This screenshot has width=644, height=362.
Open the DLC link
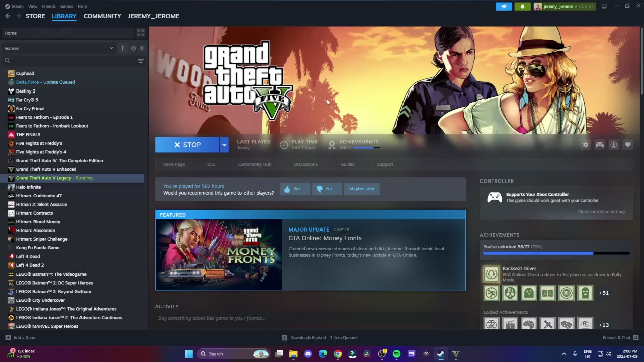click(x=211, y=164)
